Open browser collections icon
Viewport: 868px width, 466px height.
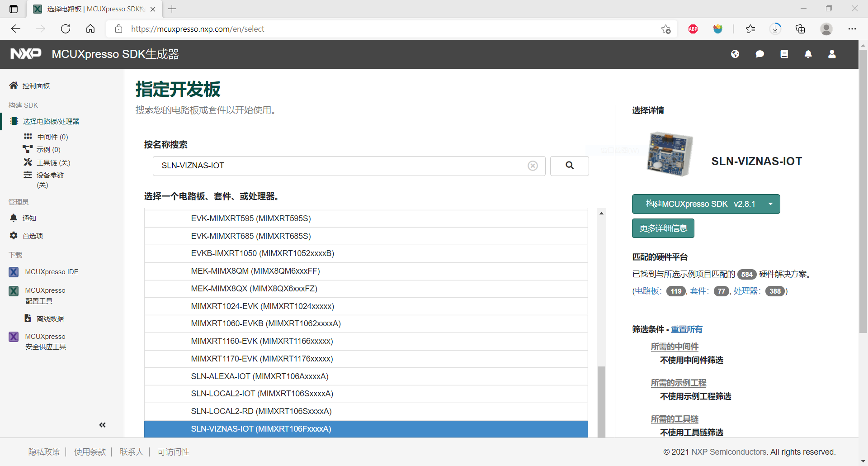click(x=800, y=29)
